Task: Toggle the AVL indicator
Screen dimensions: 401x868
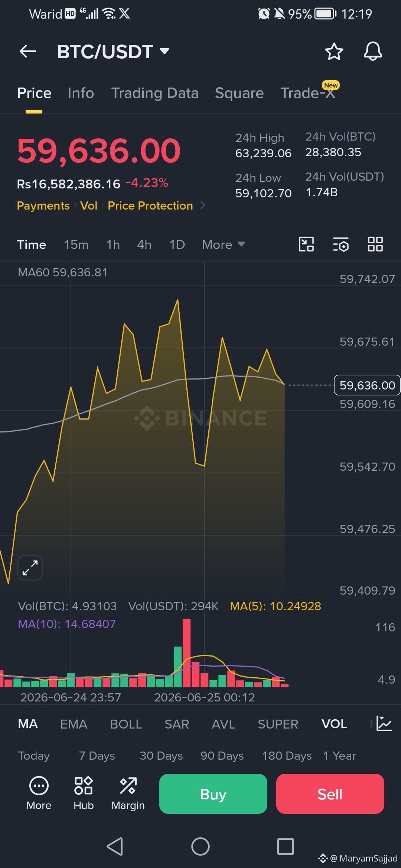Action: [x=223, y=724]
